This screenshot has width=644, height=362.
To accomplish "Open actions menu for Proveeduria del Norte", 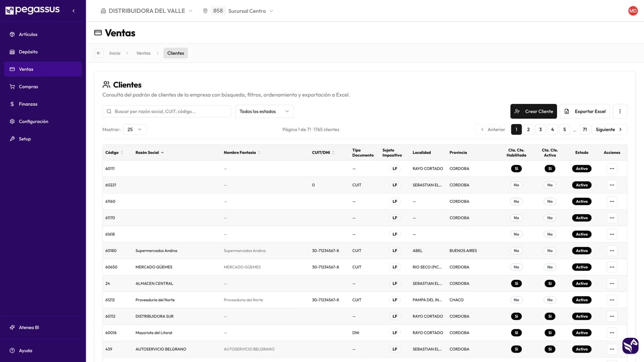I will click(x=612, y=300).
